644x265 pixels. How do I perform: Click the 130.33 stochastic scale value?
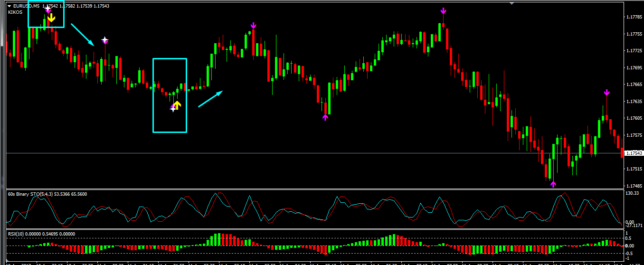point(631,193)
